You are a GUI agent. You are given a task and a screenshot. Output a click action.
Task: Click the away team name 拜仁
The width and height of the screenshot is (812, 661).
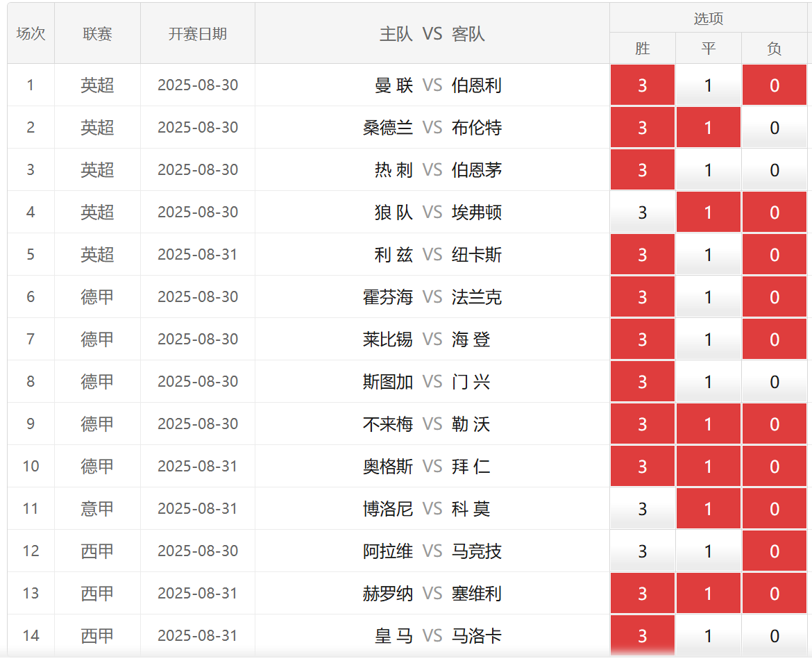pos(471,466)
